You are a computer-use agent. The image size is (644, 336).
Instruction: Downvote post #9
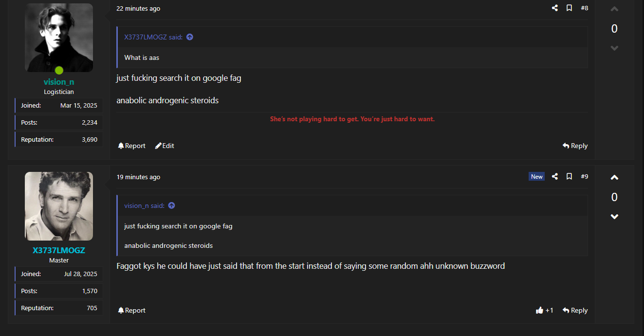click(614, 217)
